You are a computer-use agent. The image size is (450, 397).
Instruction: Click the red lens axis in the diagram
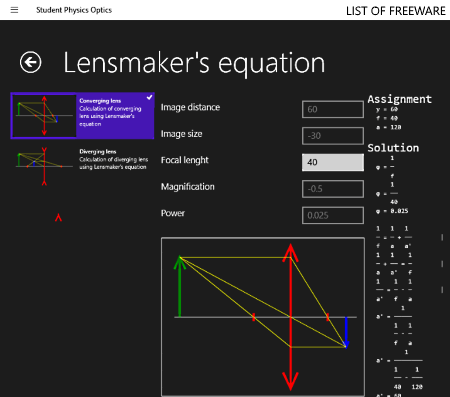tap(290, 317)
